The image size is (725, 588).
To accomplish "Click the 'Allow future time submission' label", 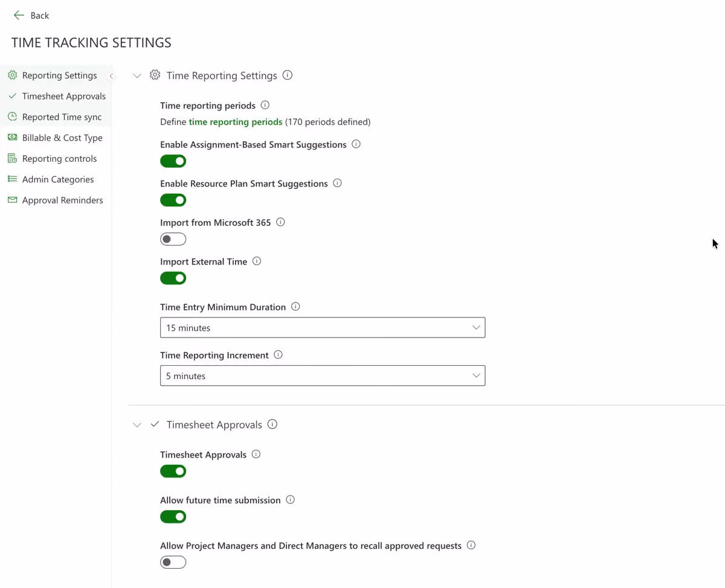I will click(x=221, y=500).
